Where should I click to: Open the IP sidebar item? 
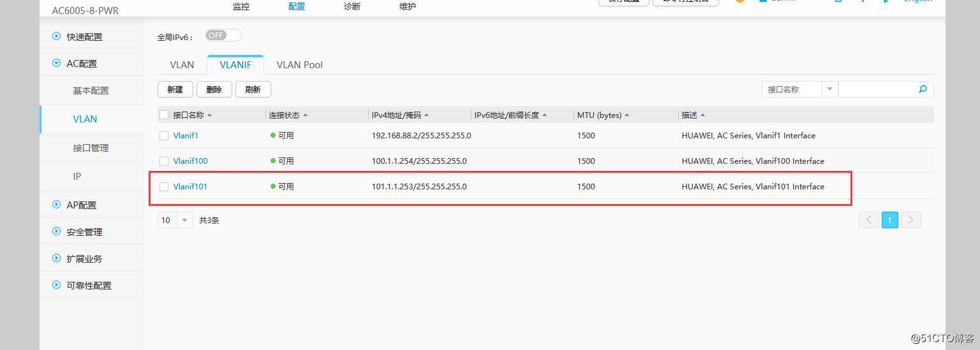click(x=77, y=176)
